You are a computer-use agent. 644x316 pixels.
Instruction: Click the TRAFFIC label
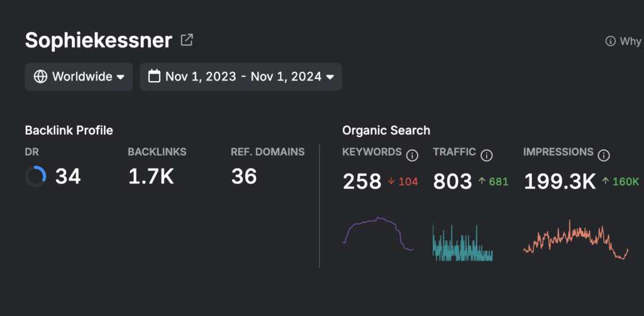[455, 152]
